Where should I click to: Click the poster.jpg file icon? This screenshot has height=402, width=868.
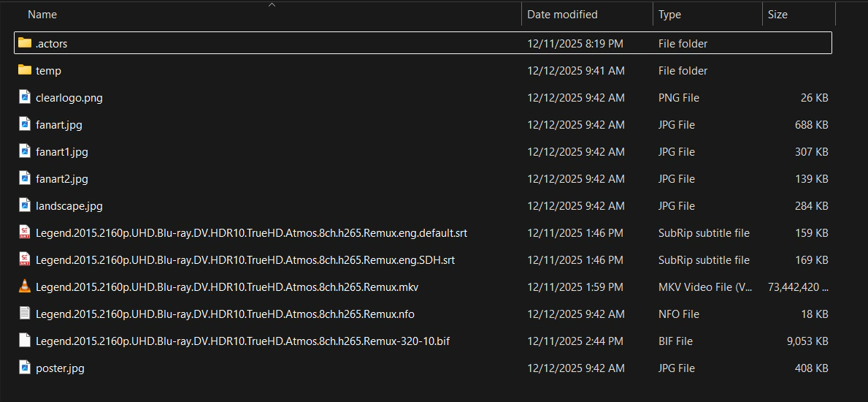click(x=25, y=368)
